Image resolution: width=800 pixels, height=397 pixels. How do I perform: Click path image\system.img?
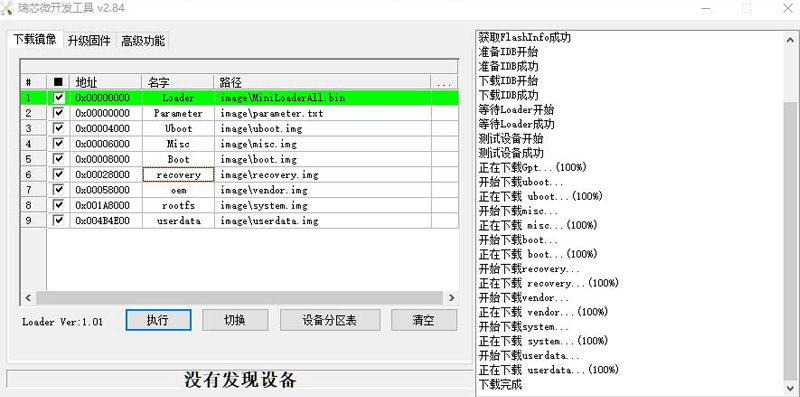[x=264, y=205]
